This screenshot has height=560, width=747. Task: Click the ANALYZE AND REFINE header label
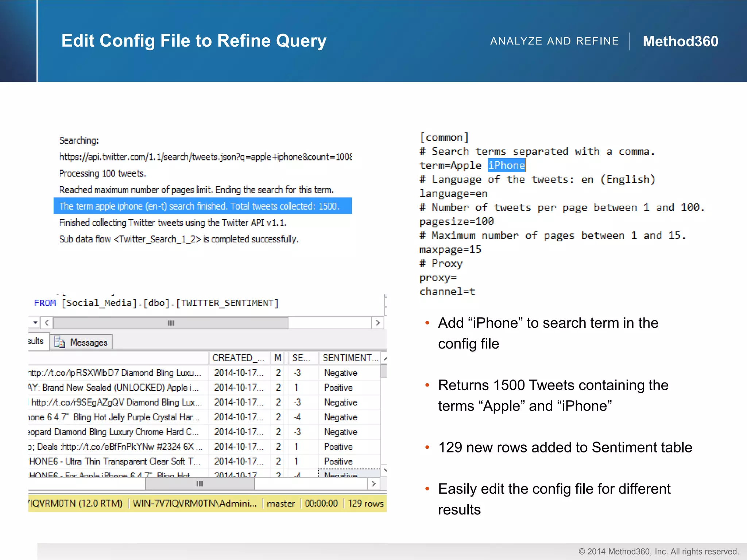coord(554,41)
